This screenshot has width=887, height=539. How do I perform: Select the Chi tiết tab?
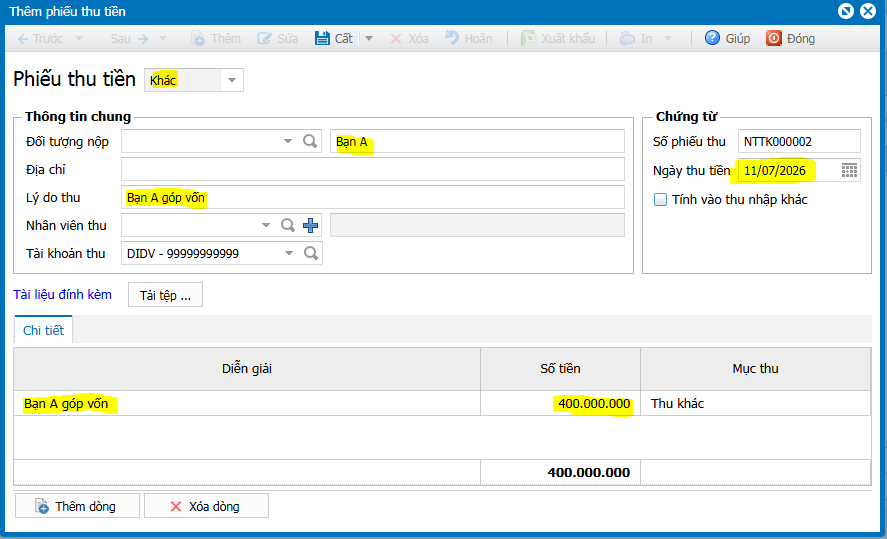coord(44,330)
